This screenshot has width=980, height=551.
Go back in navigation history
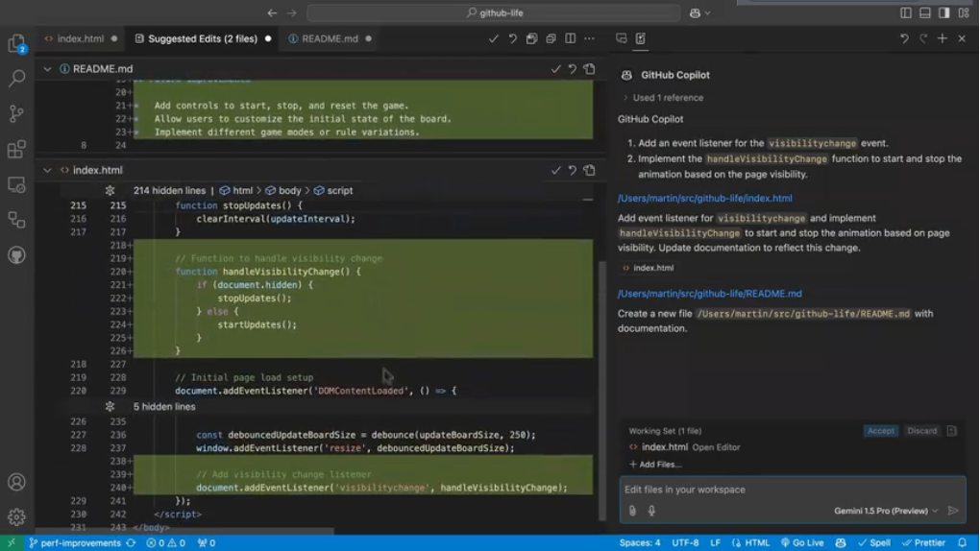coord(273,12)
